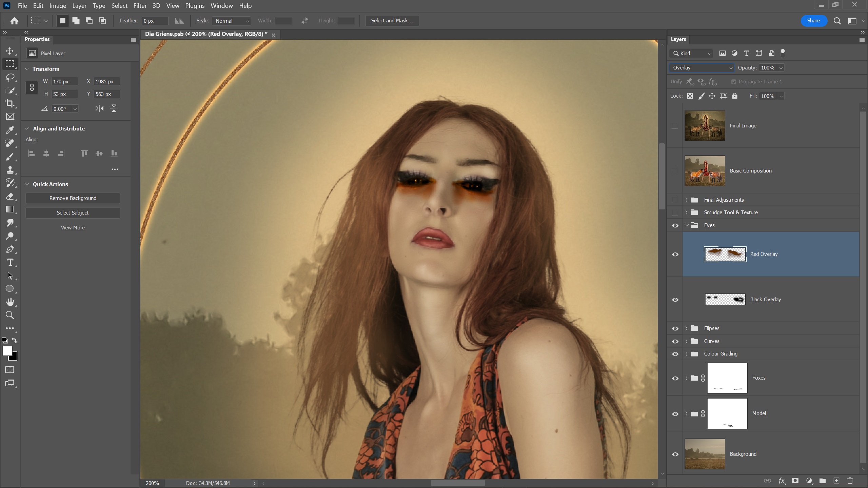Select the Lasso tool

10,77
